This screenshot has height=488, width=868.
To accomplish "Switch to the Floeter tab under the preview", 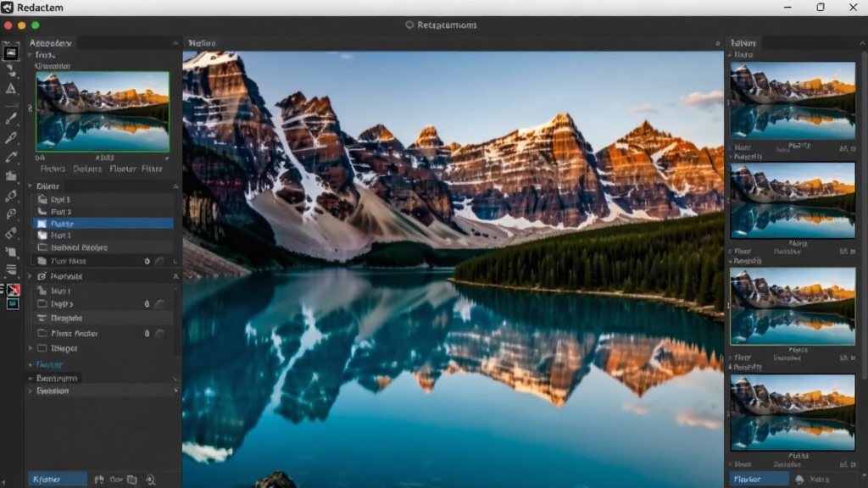I will point(123,169).
